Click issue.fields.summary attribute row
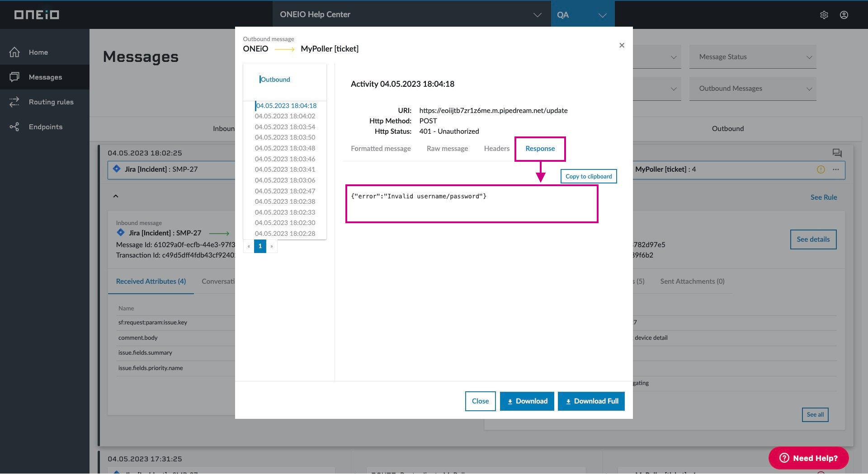 (x=176, y=353)
